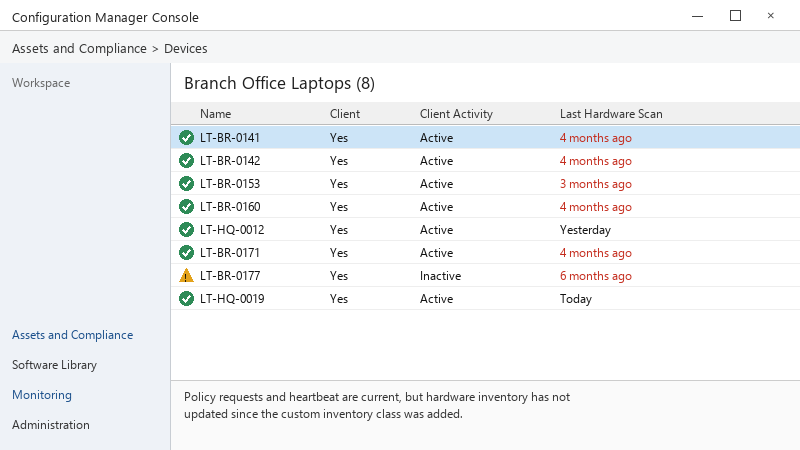Screen dimensions: 800x450
Task: Click Devices in the breadcrumb path
Action: [186, 48]
